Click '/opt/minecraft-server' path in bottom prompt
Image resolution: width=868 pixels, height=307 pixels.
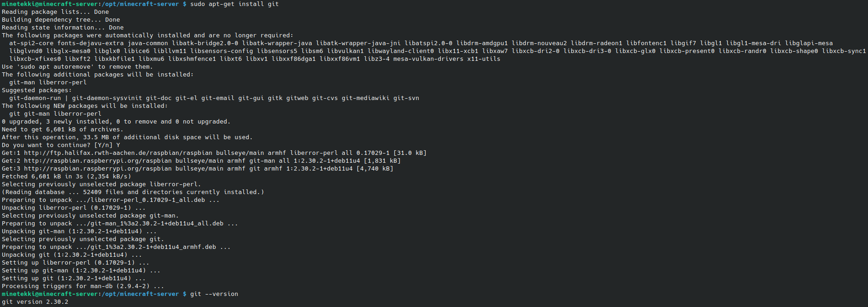140,294
